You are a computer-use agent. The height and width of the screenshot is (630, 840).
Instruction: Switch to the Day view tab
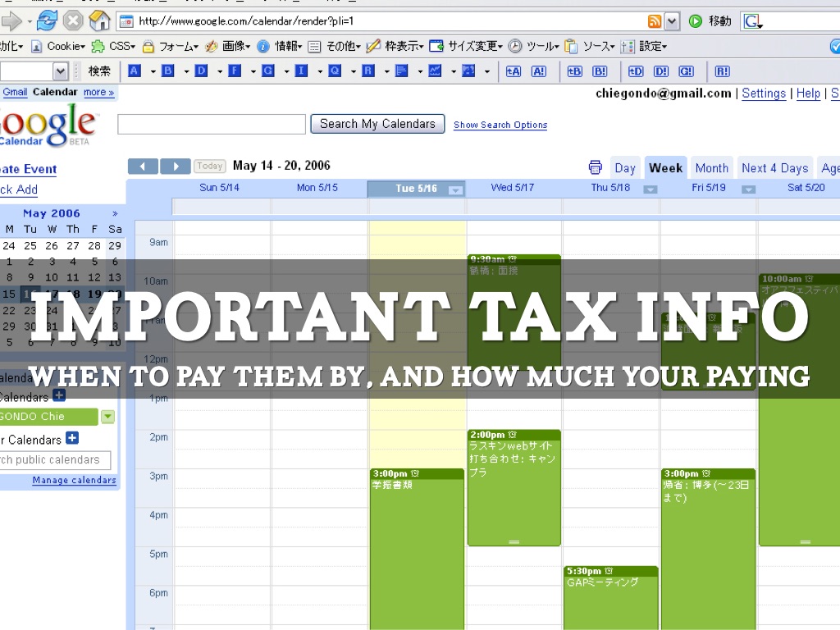[625, 168]
